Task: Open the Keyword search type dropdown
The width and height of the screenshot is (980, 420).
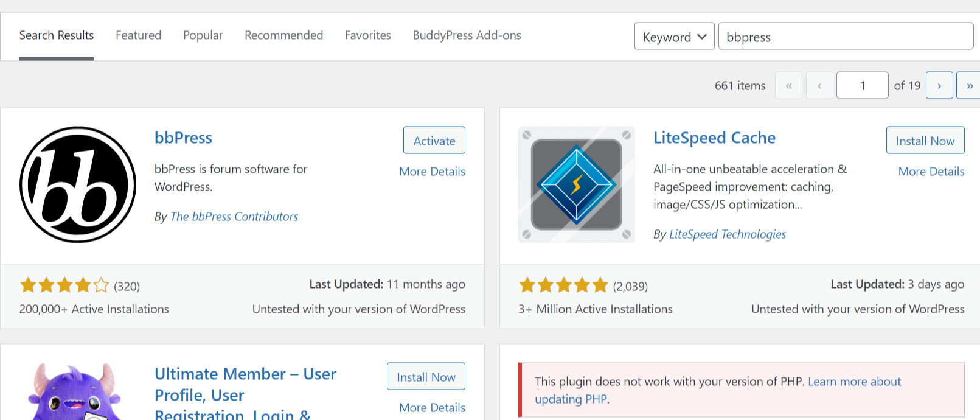Action: [674, 36]
